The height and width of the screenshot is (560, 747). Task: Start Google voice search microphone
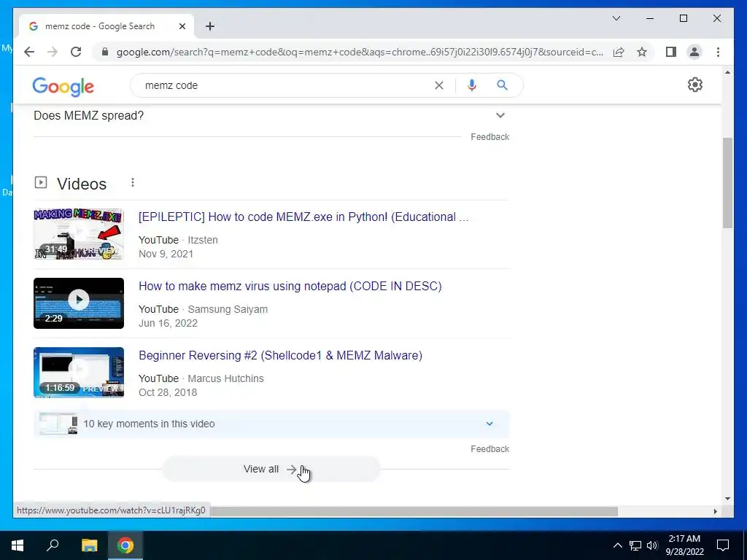coord(472,85)
